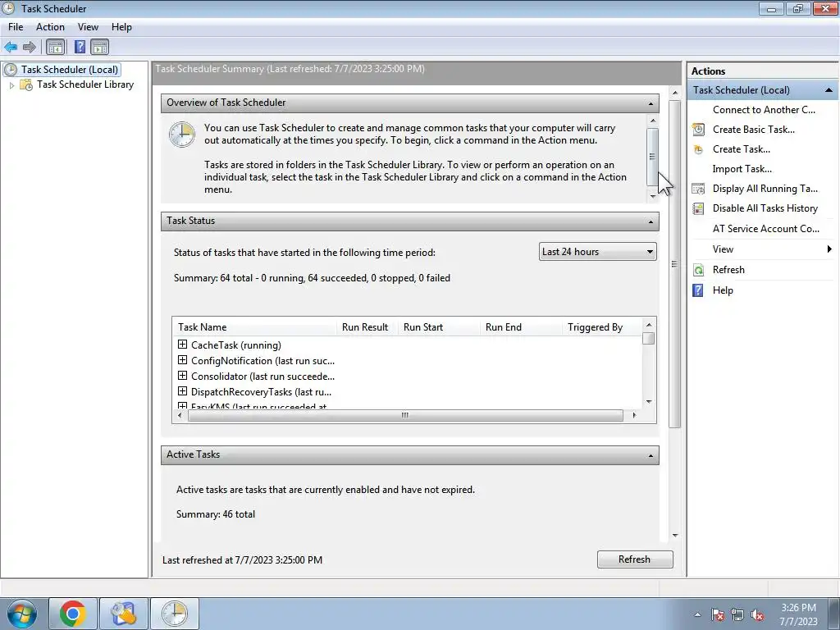The image size is (840, 630).
Task: Click the Refresh button at bottom
Action: point(635,559)
